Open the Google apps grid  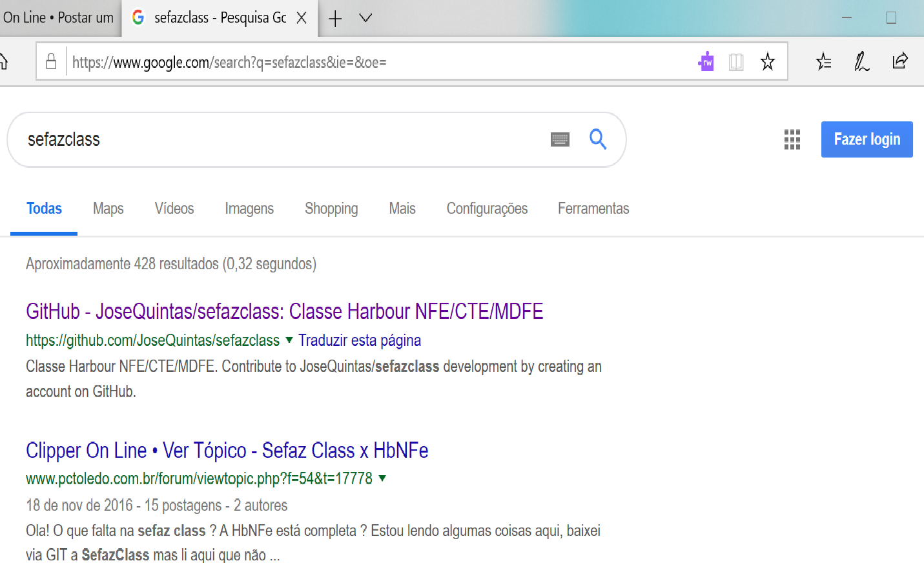[x=792, y=139]
